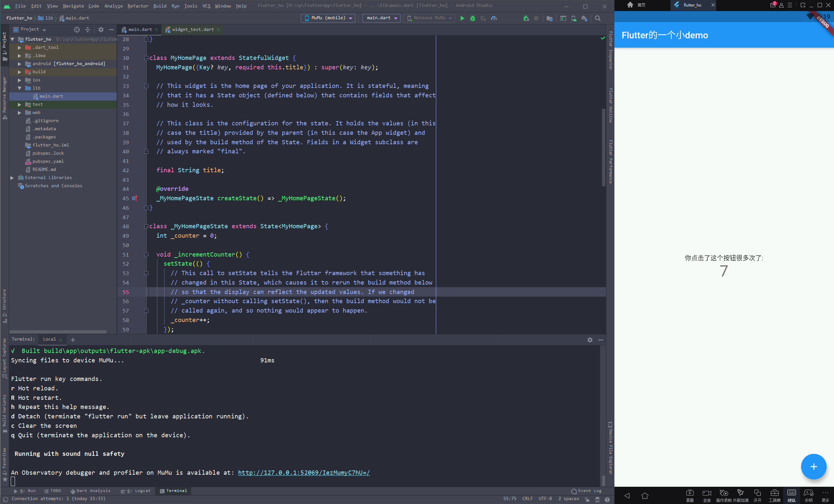Toggle the Flutter Outline side panel

(x=611, y=105)
